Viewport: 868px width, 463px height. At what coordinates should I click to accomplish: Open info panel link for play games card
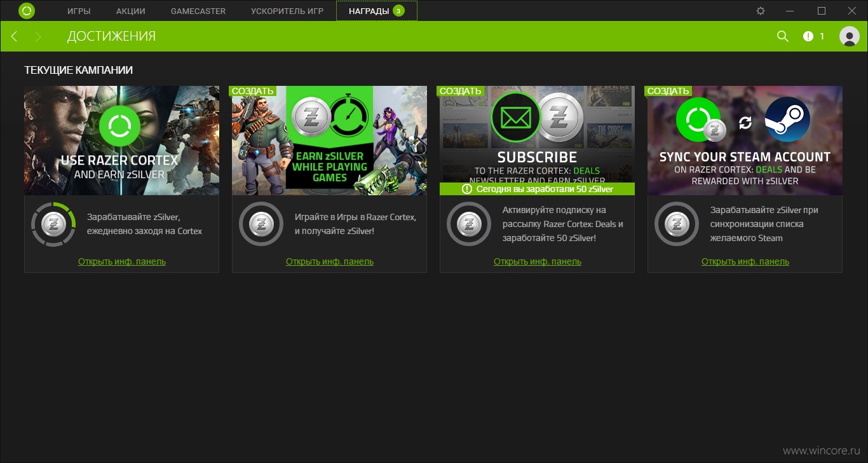[330, 261]
